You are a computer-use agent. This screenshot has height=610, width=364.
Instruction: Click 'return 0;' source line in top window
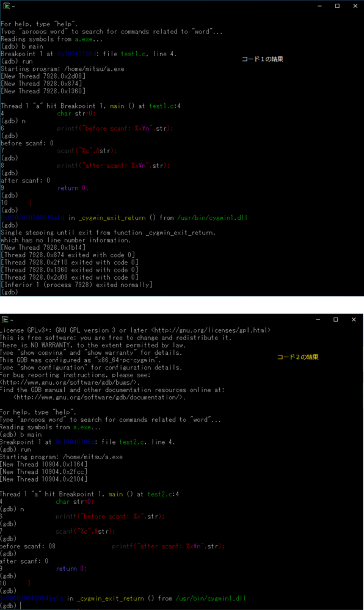coord(73,188)
